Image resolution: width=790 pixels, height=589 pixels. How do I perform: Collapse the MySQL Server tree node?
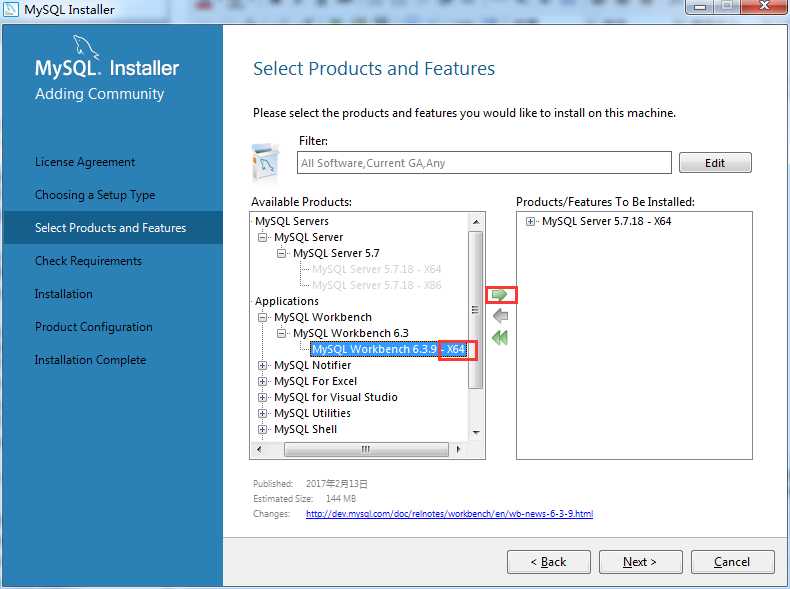262,237
